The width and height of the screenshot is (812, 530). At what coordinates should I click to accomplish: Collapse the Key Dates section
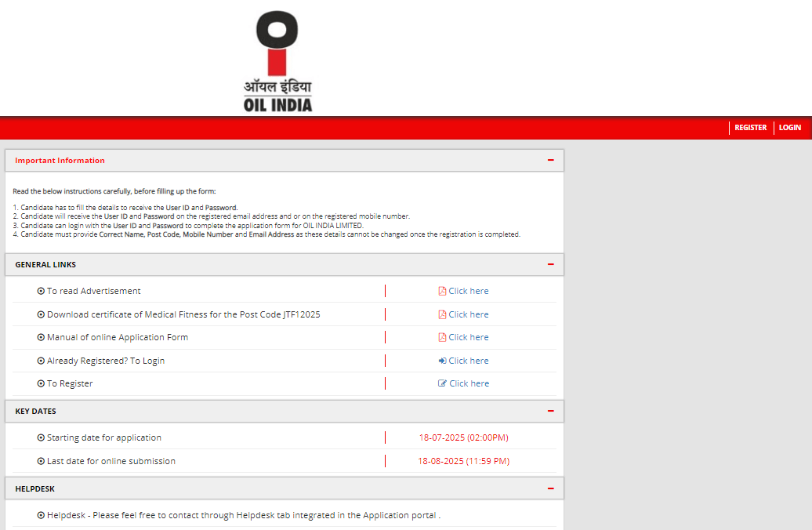click(x=550, y=411)
